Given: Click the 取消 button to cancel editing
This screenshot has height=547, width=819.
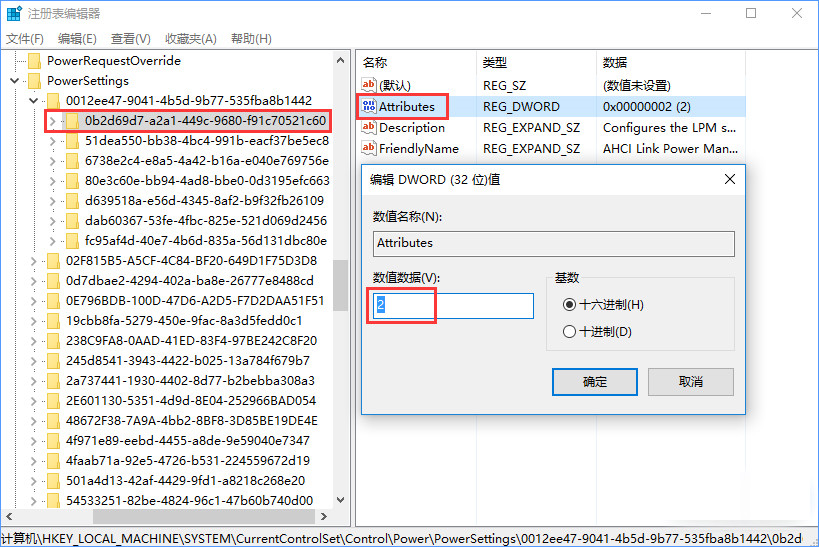Looking at the screenshot, I should [x=690, y=381].
